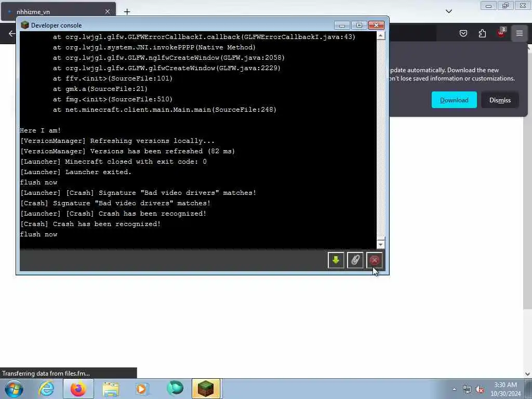Image resolution: width=532 pixels, height=399 pixels.
Task: Click down arrow of Developer console scrollbar
Action: point(380,244)
